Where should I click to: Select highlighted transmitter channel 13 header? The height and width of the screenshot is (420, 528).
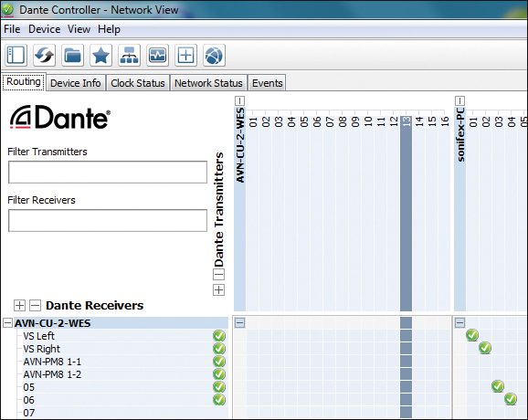tap(407, 121)
